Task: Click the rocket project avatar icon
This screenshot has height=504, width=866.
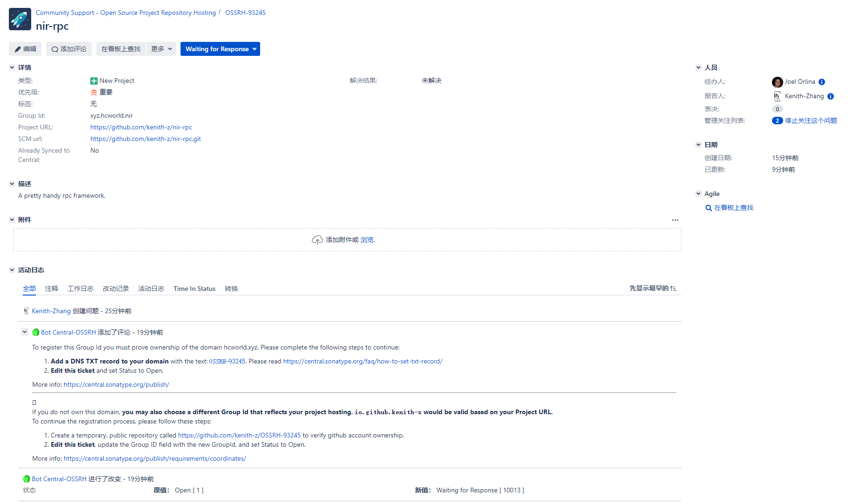Action: point(20,19)
